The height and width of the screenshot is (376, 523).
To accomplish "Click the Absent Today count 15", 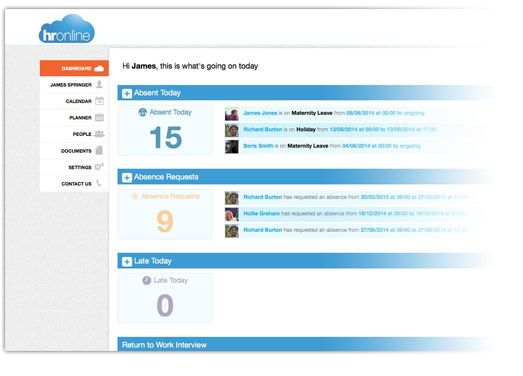I will [166, 137].
